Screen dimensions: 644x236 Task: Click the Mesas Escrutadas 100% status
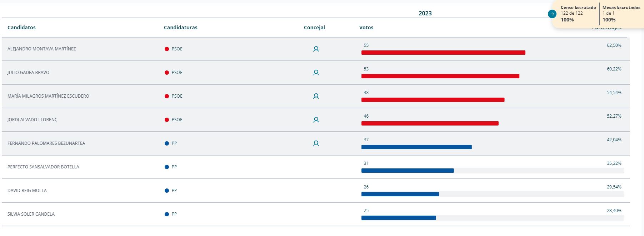tap(609, 20)
